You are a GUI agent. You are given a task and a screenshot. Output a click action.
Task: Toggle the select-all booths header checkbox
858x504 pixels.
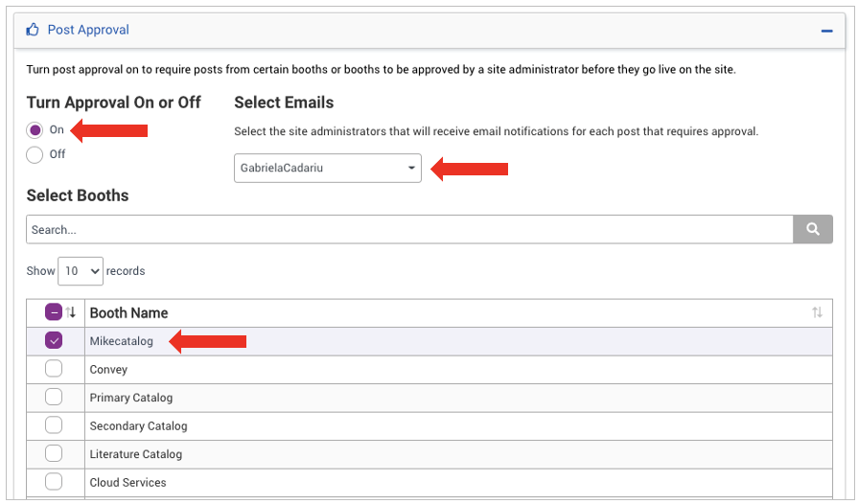(x=54, y=312)
